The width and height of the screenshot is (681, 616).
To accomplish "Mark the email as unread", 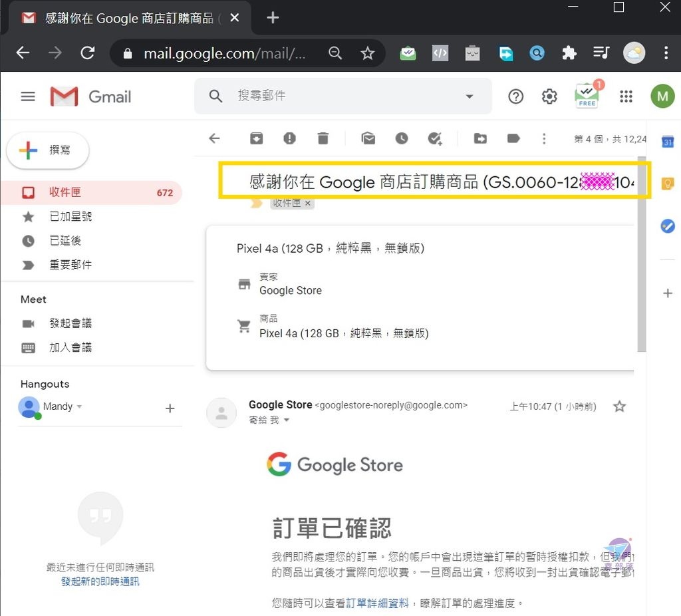I will [x=368, y=138].
